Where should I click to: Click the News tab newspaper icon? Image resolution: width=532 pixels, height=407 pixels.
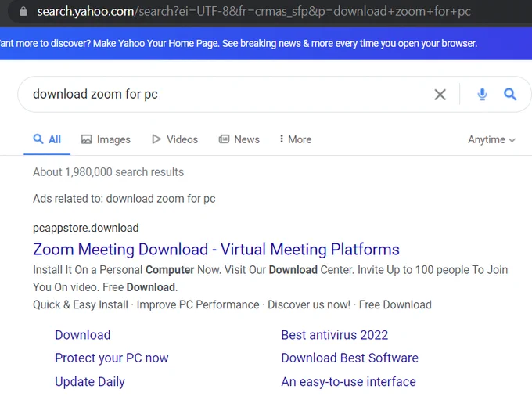(224, 139)
